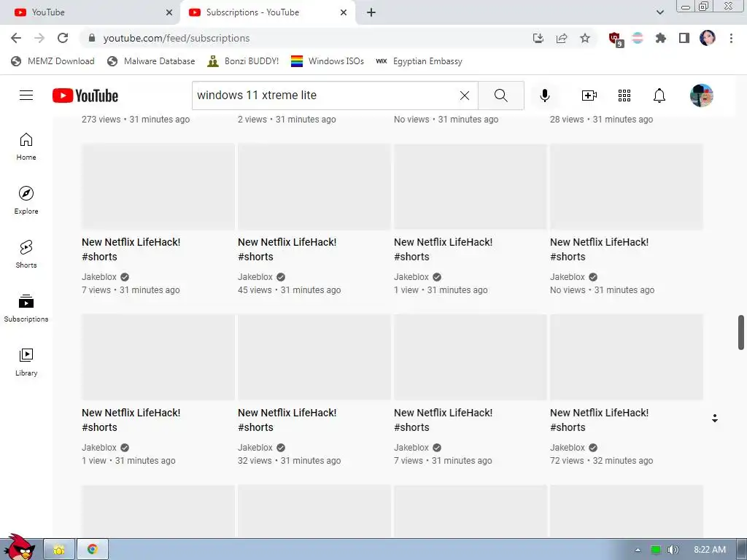Screen dimensions: 747x560
Task: Reload the page
Action: click(63, 38)
